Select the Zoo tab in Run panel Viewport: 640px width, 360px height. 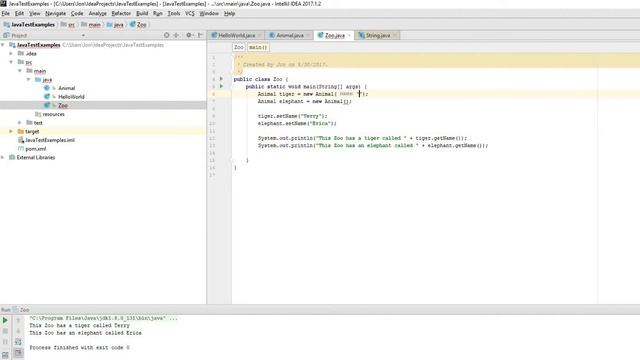pos(21,310)
